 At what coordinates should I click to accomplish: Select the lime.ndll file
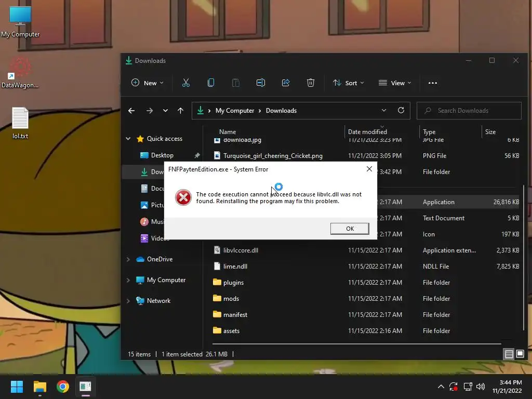(235, 267)
